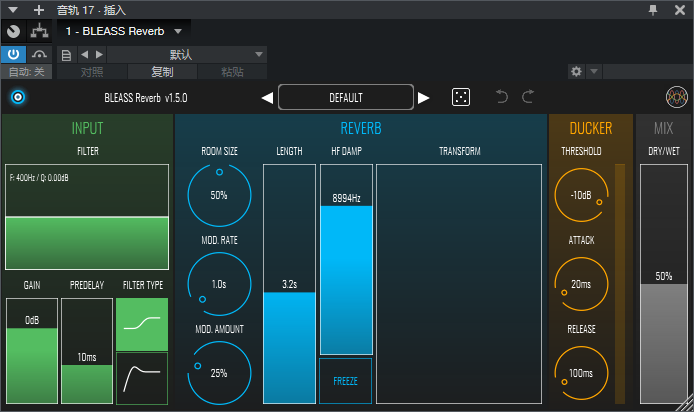Adjust the LENGTH 3.2s slider
The height and width of the screenshot is (412, 694).
click(x=289, y=284)
